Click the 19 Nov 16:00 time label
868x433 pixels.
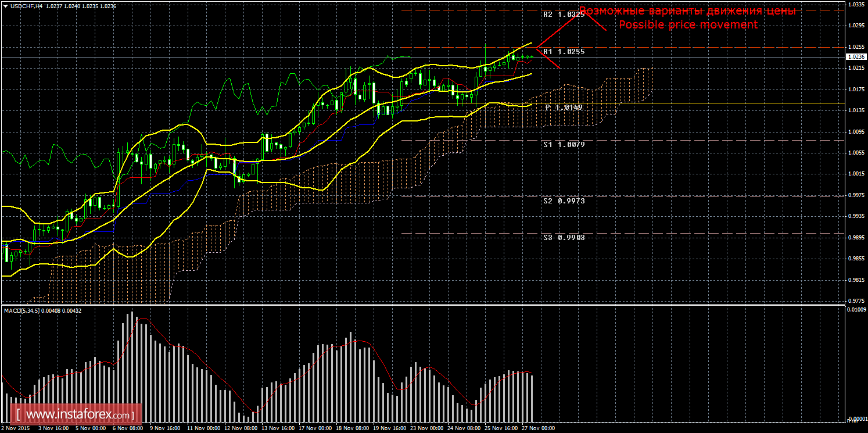pos(389,428)
